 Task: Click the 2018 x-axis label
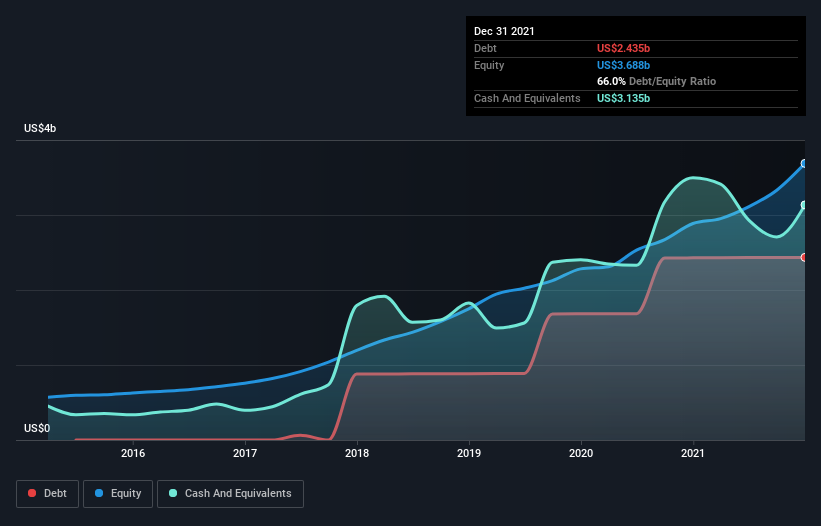[x=357, y=453]
